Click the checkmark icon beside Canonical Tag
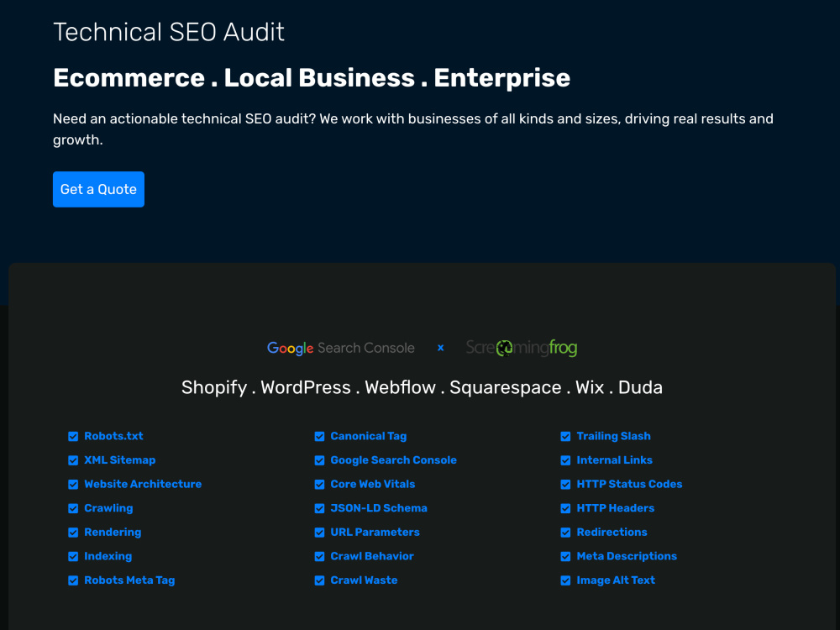The image size is (840, 630). (320, 437)
